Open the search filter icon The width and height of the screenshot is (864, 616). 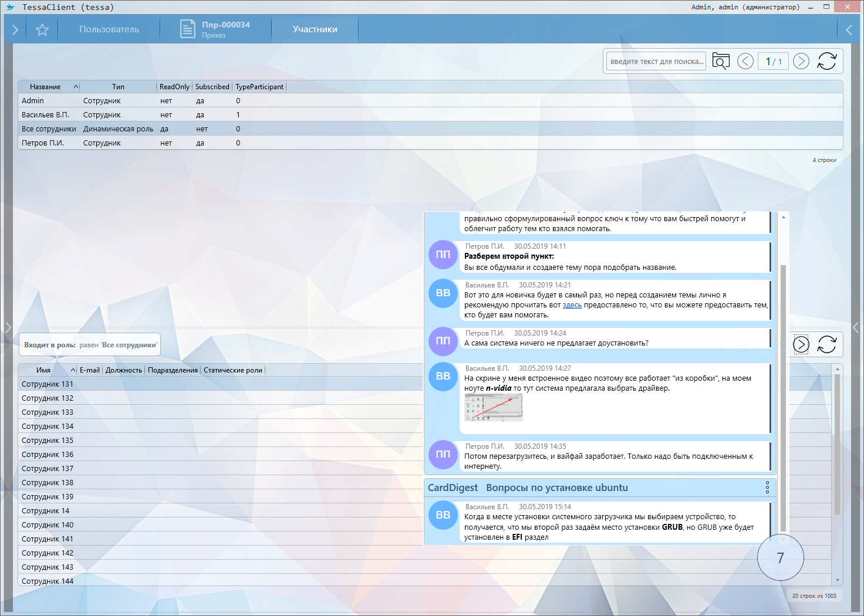pos(720,61)
